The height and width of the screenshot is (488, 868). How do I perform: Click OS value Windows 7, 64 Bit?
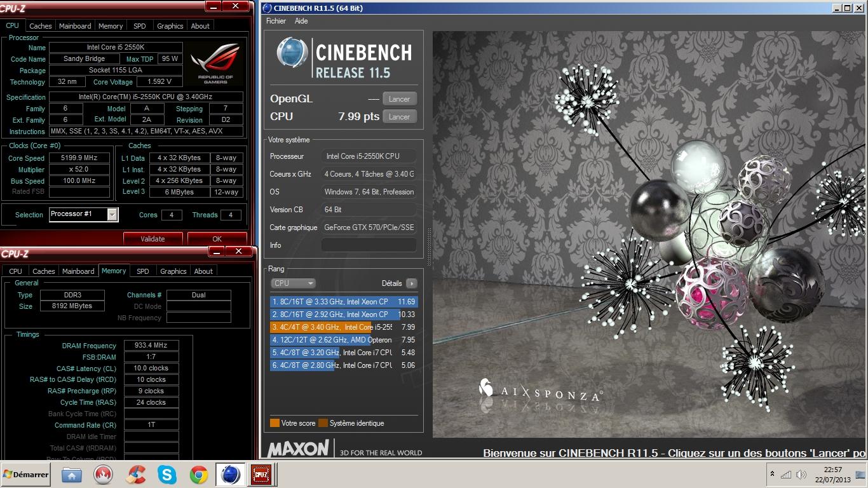369,192
